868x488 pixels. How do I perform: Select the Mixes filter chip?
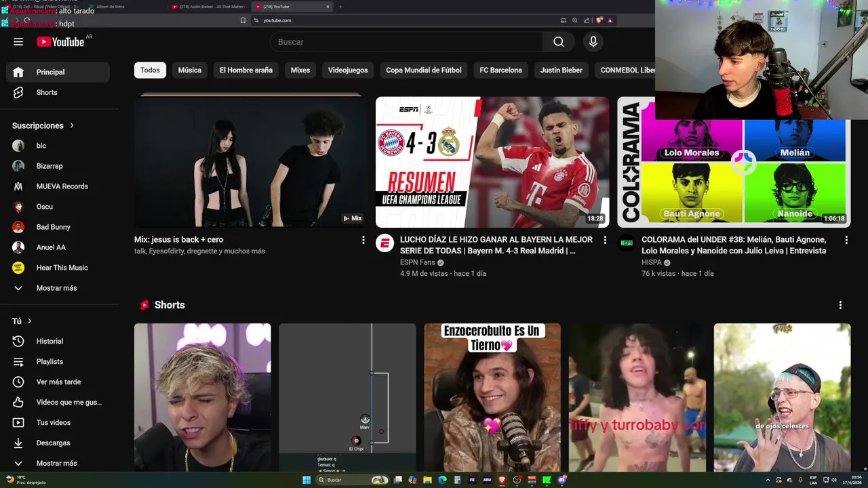coord(300,70)
